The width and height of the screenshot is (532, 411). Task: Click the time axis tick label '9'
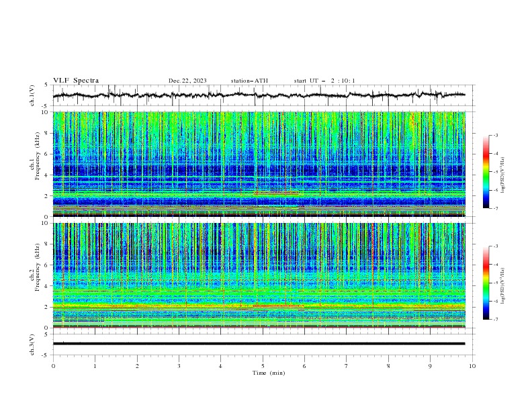(x=430, y=366)
